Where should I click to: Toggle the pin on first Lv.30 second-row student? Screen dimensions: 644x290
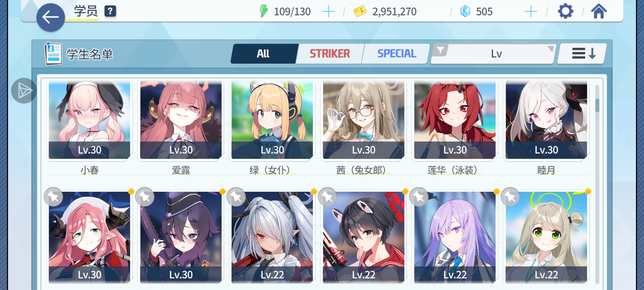pyautogui.click(x=53, y=197)
